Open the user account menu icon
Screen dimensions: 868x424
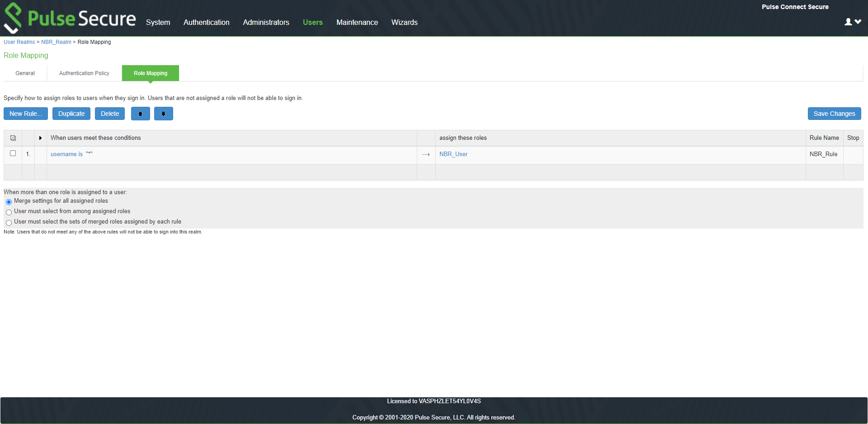tap(853, 22)
